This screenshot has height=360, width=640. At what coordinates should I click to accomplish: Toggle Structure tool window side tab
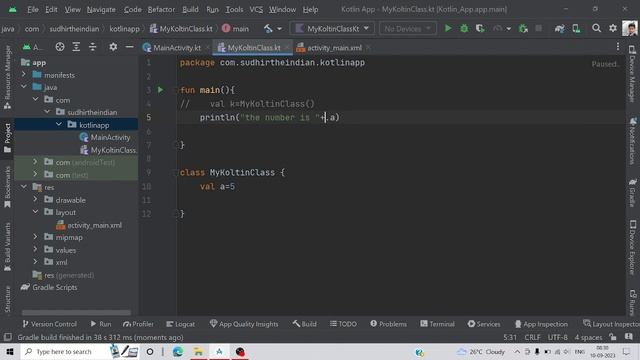coord(7,299)
